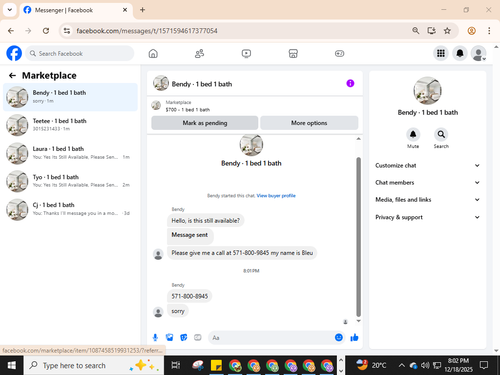Open the Laura - 1 bed 1 bath chat

70,153
